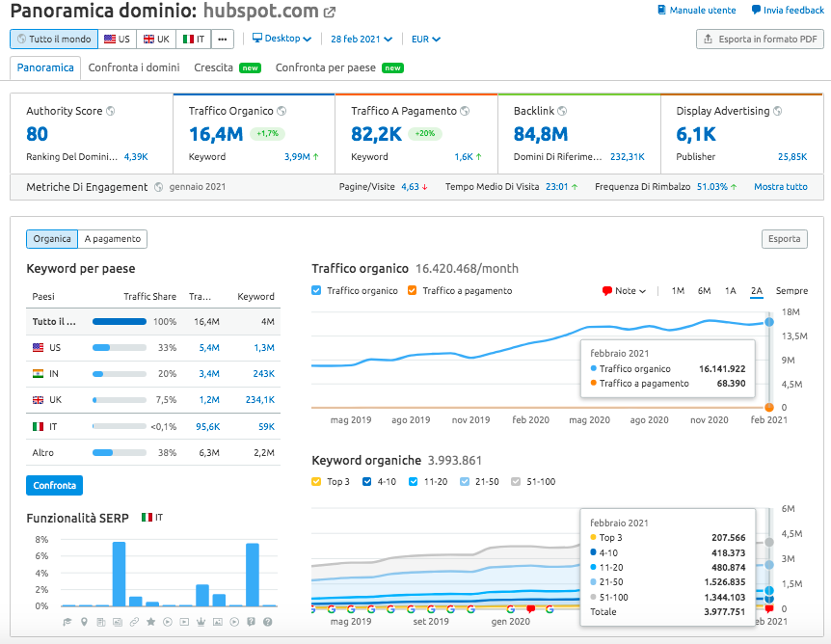Screen dimensions: 831x644
Task: Click the star reviews SERP feature icon
Action: 150,622
